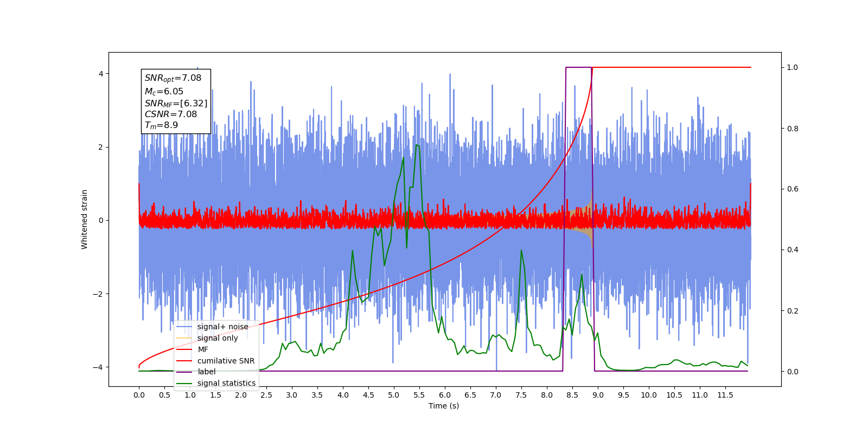Click the CSNR=7.08 annotation text
The image size is (868, 434).
coord(171,114)
